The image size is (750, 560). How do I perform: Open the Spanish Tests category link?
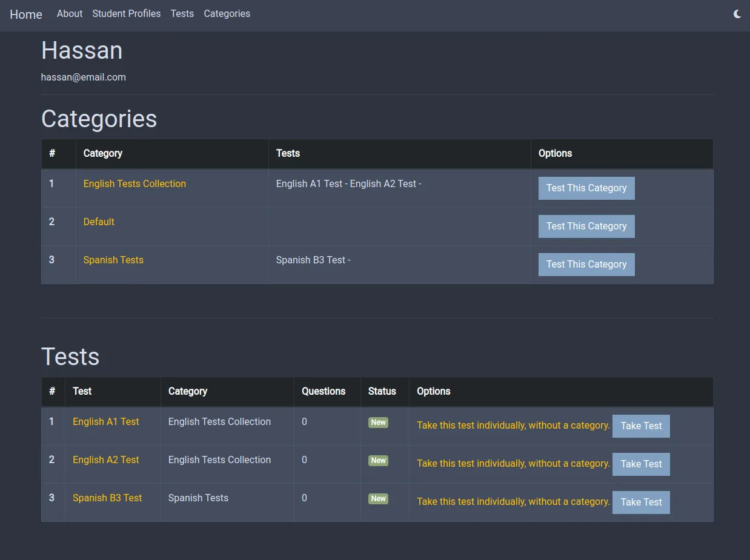[x=113, y=260]
